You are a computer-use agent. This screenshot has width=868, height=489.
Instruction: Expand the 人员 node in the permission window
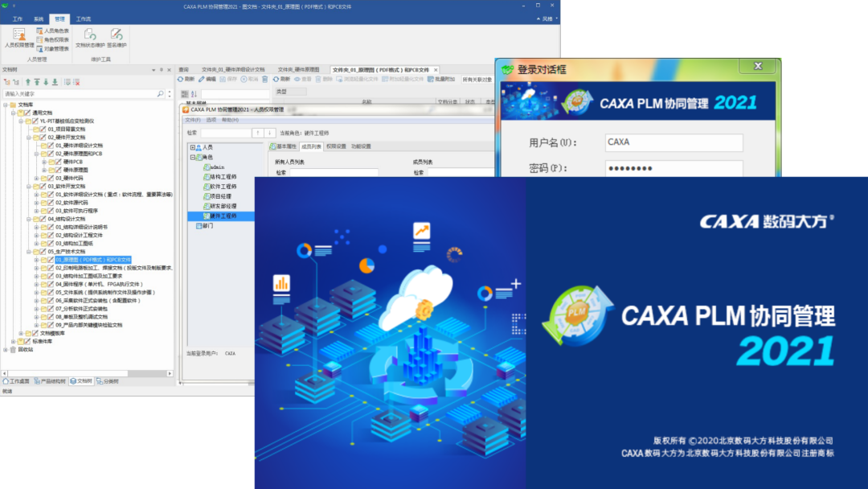tap(193, 147)
